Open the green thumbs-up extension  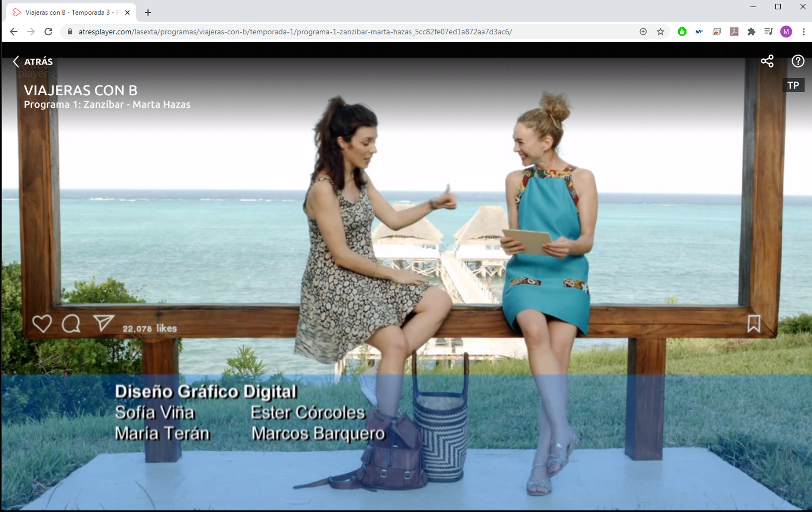pos(682,32)
